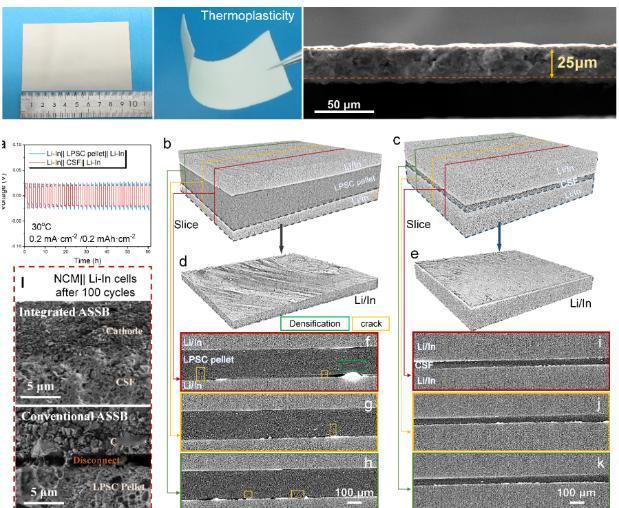Open the Integrated ASSB SEM image

click(x=83, y=352)
